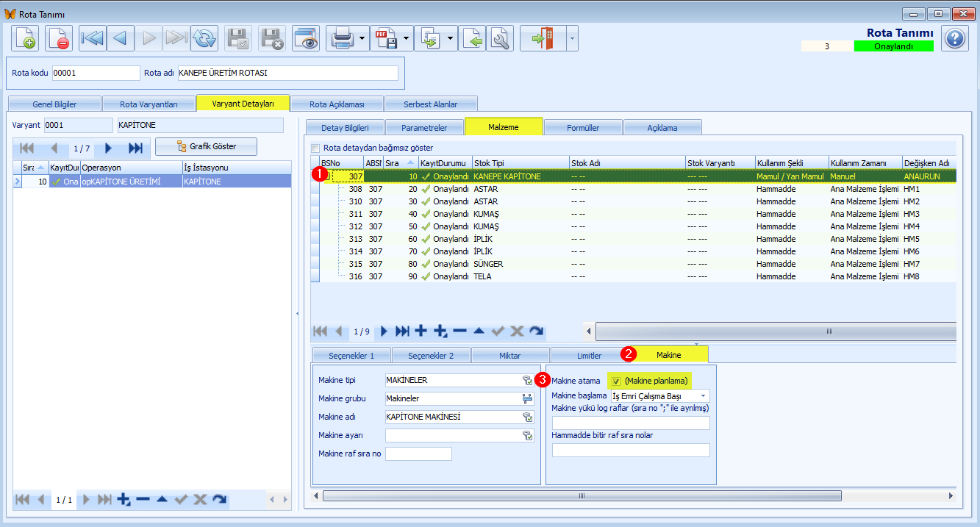Remove material row with minus icon
The image size is (980, 527).
point(459,331)
